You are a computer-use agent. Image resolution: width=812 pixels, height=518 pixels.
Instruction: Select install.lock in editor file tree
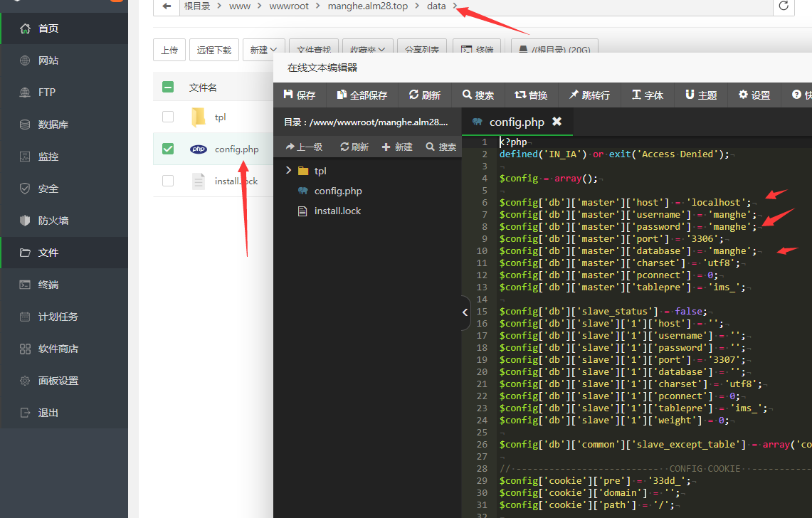tap(337, 211)
